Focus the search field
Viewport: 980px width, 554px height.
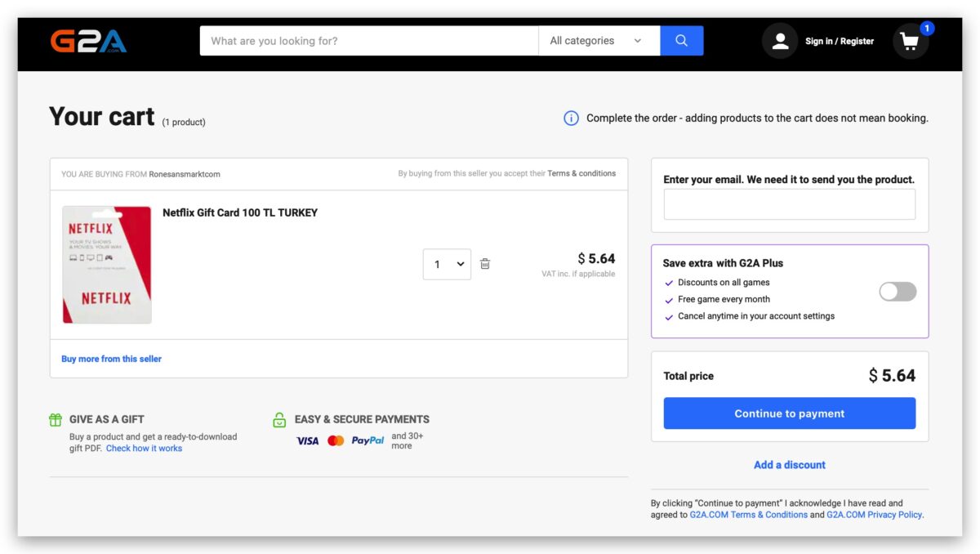coord(369,41)
